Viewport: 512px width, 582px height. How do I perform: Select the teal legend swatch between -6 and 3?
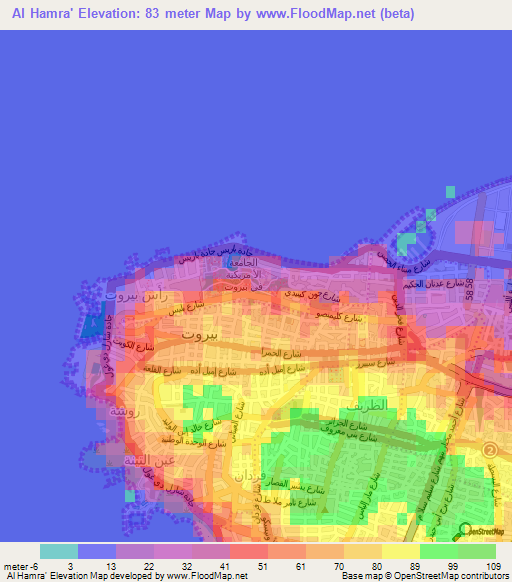(x=59, y=551)
